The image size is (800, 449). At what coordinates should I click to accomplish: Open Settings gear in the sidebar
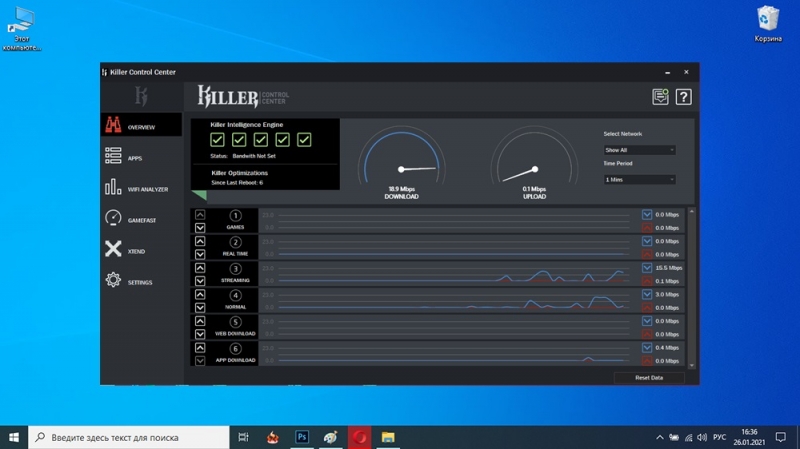113,280
